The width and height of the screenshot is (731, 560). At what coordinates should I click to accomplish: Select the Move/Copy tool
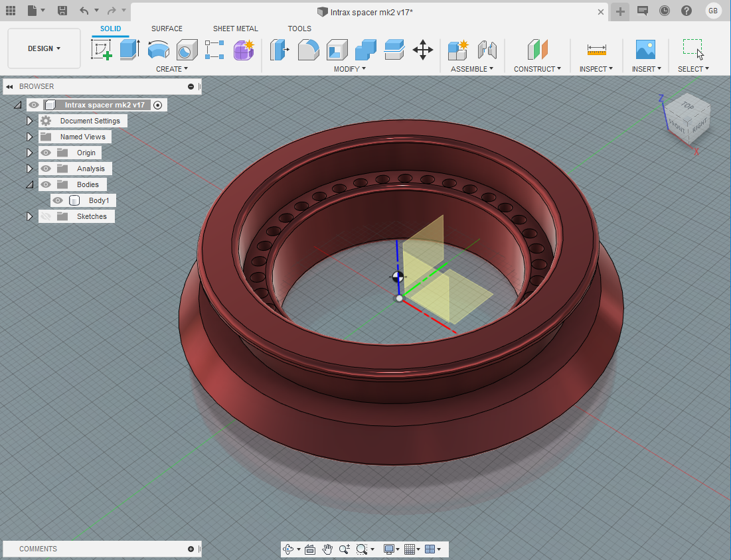point(423,49)
